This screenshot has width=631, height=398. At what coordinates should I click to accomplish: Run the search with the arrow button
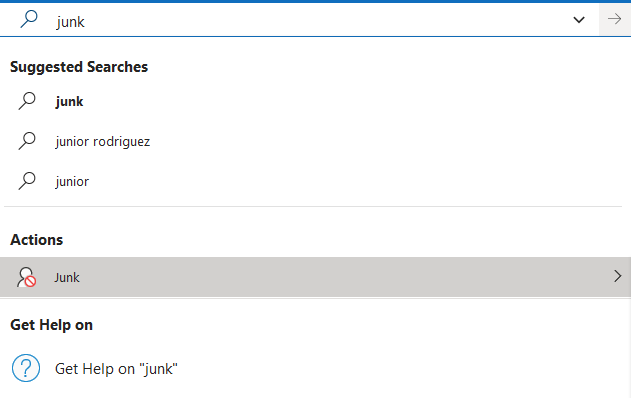pos(614,19)
